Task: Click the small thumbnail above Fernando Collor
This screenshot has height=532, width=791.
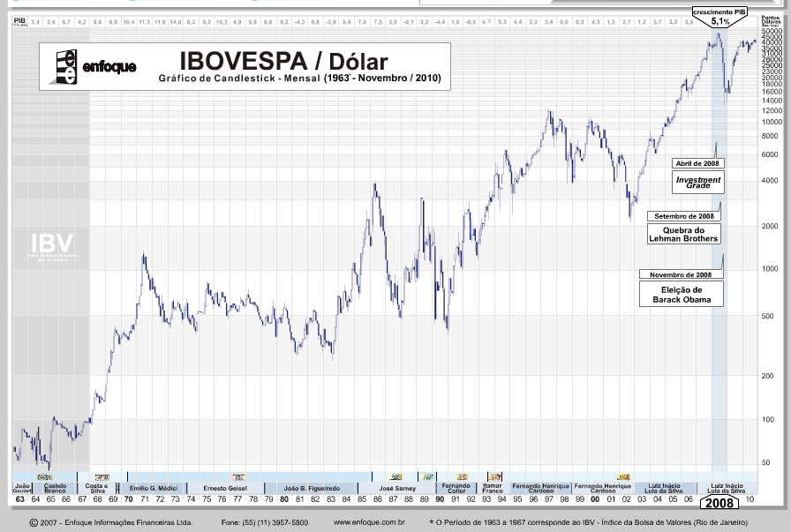Action: (x=461, y=476)
